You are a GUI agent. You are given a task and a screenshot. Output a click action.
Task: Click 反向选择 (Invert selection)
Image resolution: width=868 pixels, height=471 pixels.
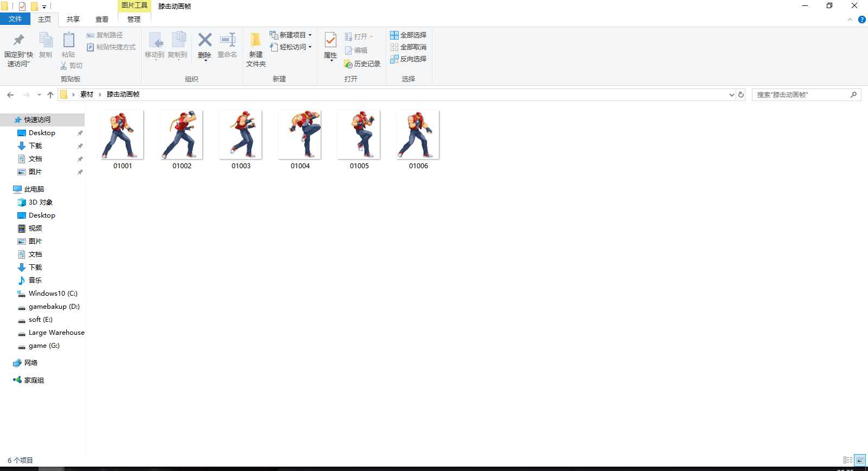[409, 59]
